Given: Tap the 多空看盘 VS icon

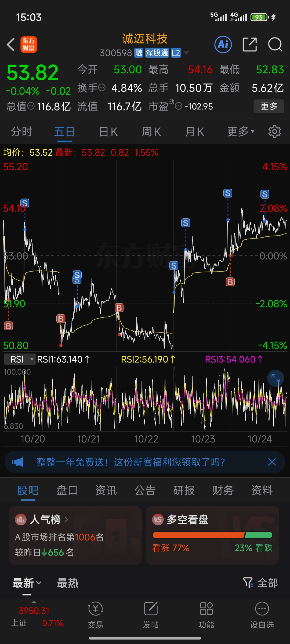Looking at the screenshot, I should click(158, 520).
